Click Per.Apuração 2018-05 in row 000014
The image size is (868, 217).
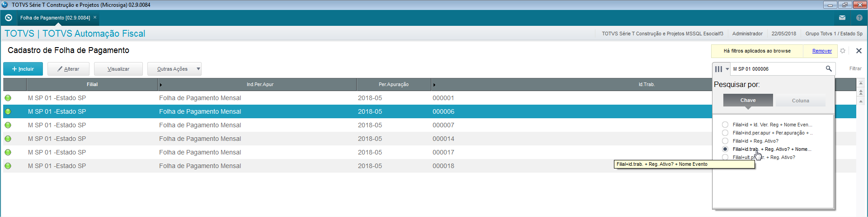point(370,139)
